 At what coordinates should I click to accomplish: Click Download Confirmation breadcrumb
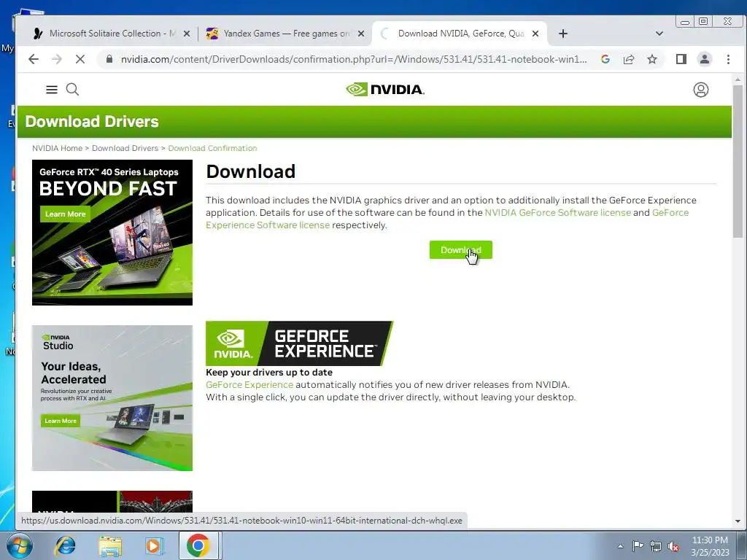pyautogui.click(x=212, y=148)
